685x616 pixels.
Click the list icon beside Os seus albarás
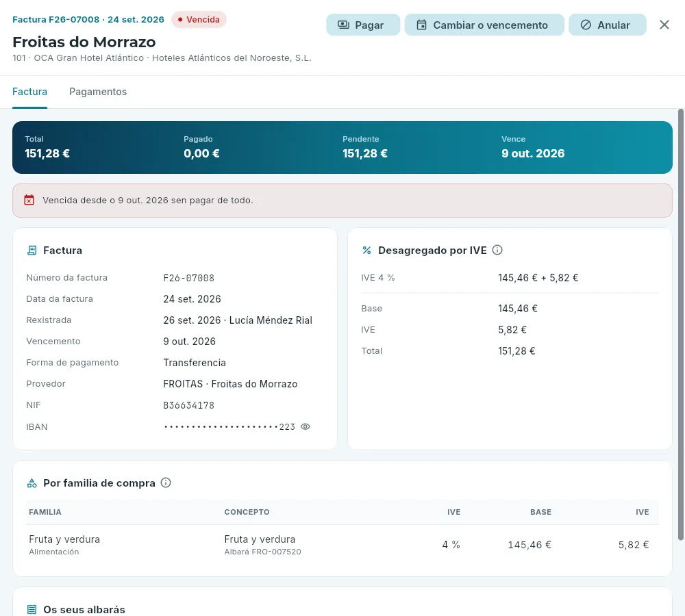[32, 609]
